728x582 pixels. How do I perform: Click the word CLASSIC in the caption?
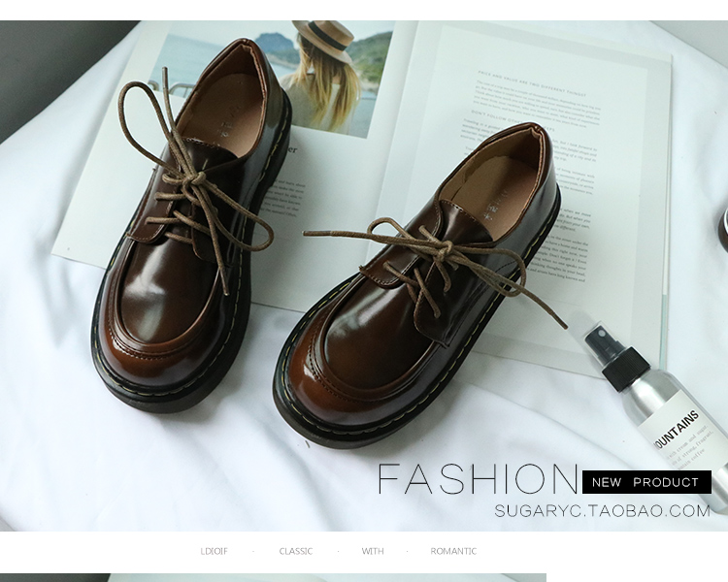pyautogui.click(x=296, y=551)
